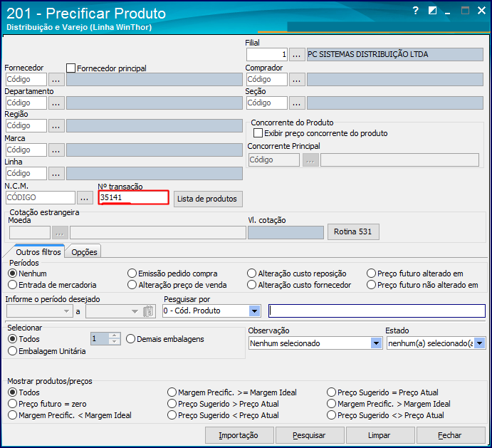
Task: Open Moeda lookup ellipsis button
Action: 60,233
